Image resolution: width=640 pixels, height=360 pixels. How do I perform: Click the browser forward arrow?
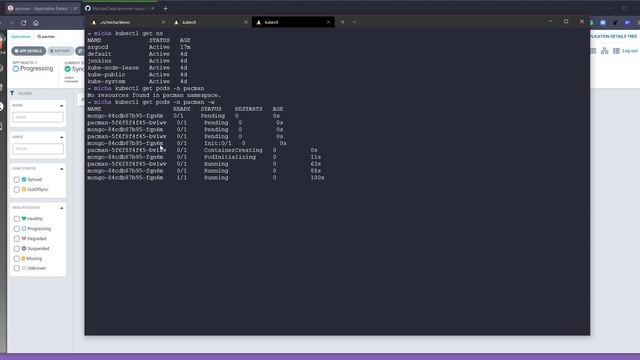click(x=11, y=23)
